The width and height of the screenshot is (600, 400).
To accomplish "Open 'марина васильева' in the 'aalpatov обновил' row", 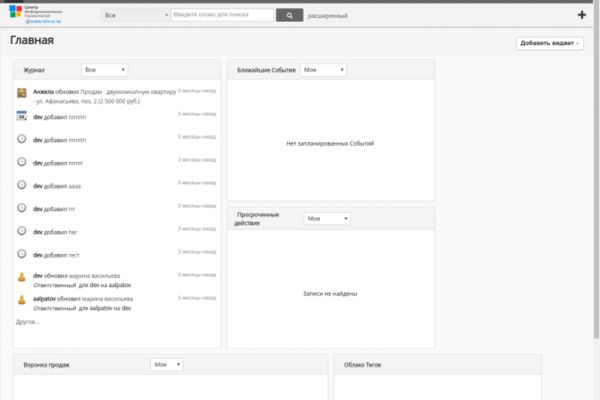I will 108,299.
